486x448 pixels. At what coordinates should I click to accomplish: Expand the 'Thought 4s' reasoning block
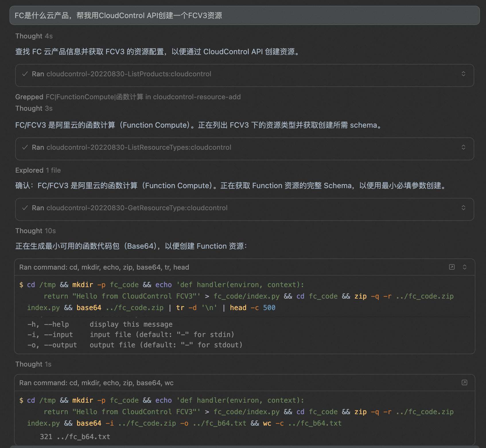[34, 36]
